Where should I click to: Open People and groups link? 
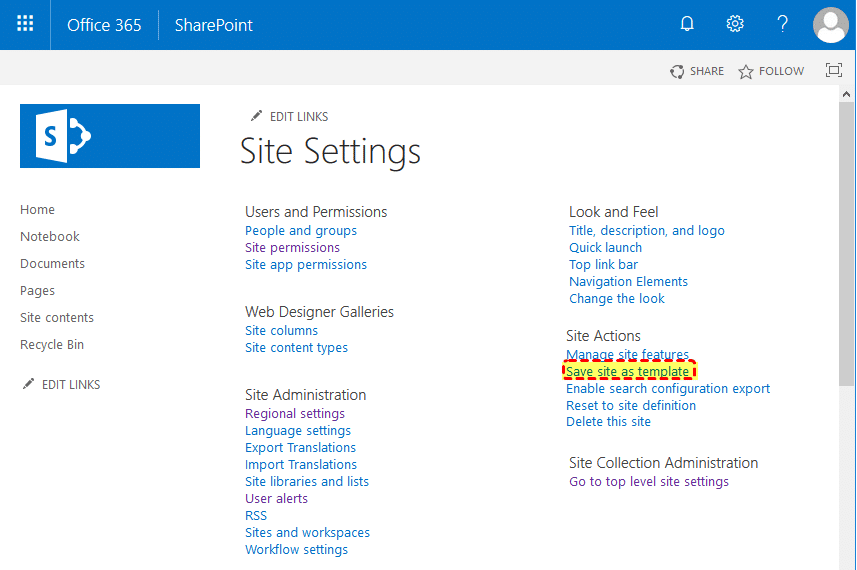click(301, 231)
